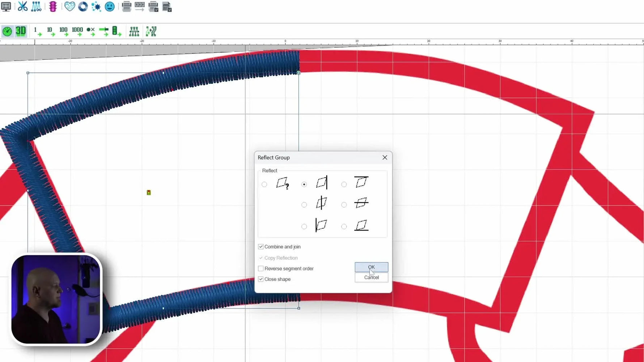
Task: Go to next color traffic light icon
Action: (116, 31)
